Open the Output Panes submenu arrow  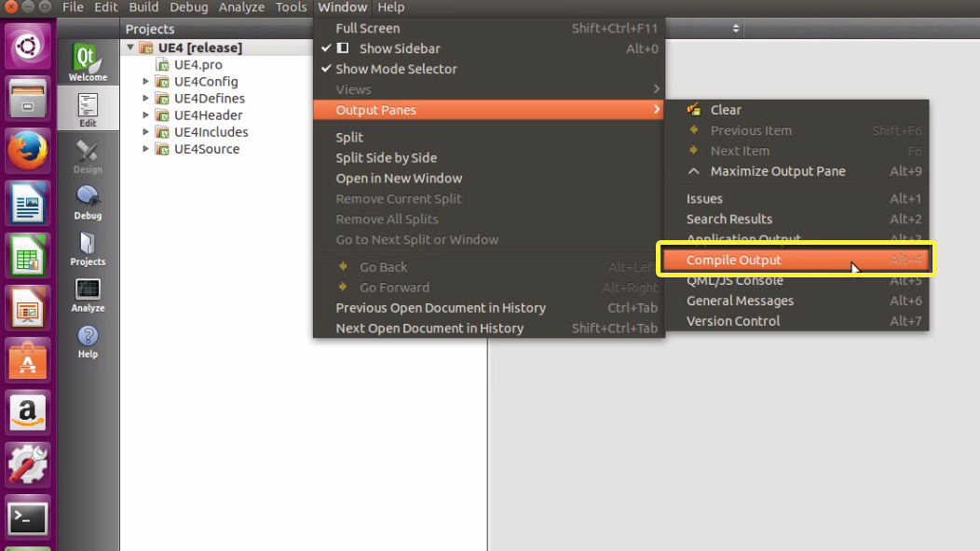point(656,109)
